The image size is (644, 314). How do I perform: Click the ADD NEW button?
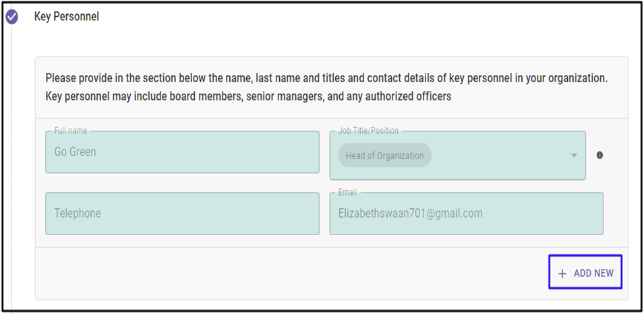[585, 272]
